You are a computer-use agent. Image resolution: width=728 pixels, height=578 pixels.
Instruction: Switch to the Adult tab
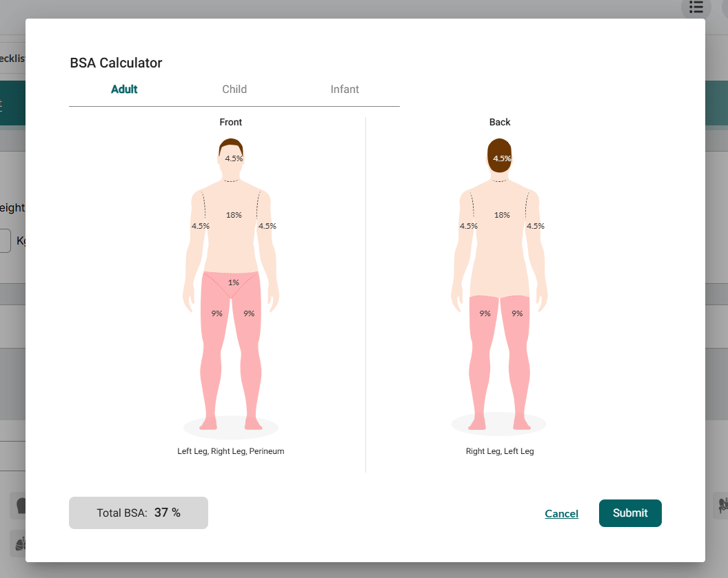pos(124,90)
